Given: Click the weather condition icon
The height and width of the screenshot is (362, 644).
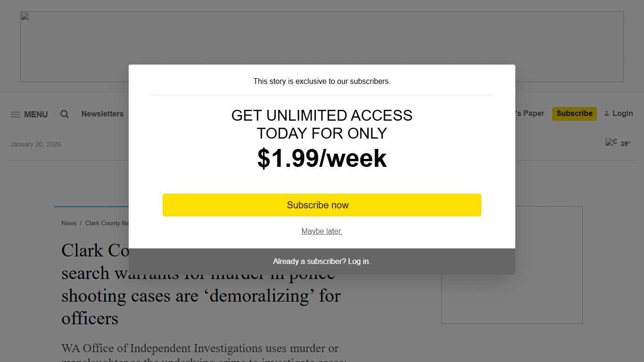Looking at the screenshot, I should coord(611,142).
